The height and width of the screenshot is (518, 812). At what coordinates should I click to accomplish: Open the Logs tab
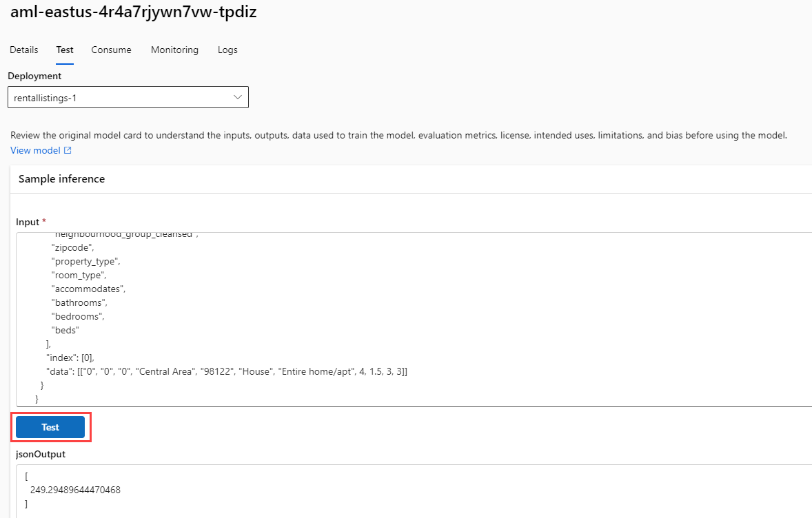(227, 50)
